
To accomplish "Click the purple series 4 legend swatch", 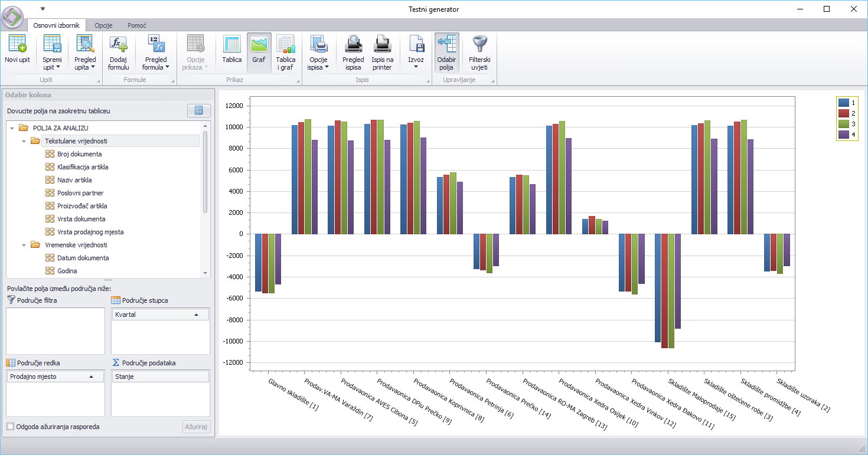I will [x=843, y=135].
